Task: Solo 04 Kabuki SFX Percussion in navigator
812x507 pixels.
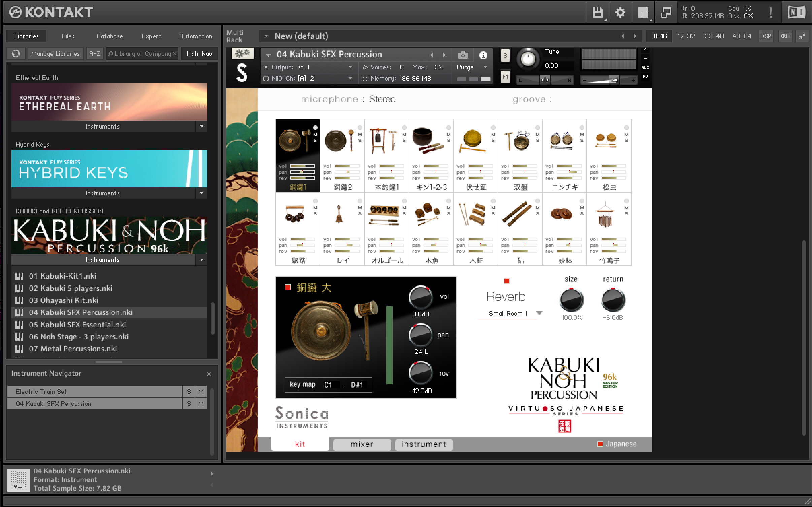Action: click(x=189, y=404)
